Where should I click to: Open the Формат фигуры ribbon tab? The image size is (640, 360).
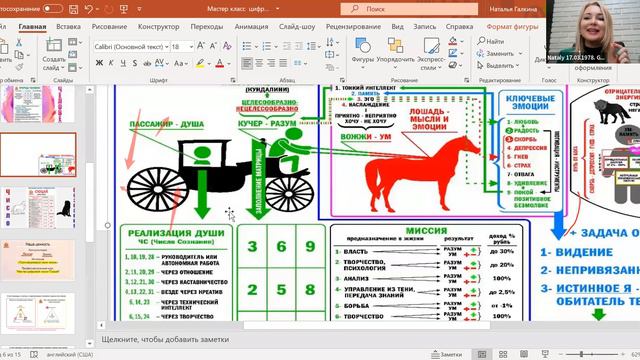[x=512, y=27]
